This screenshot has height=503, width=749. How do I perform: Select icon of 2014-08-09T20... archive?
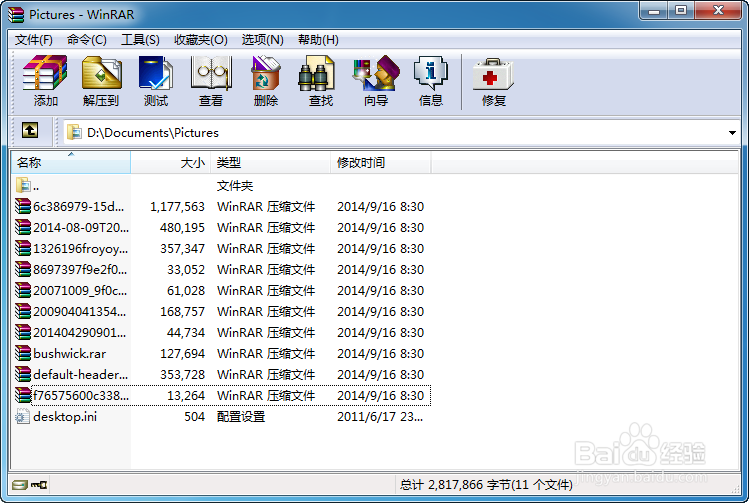[x=22, y=227]
